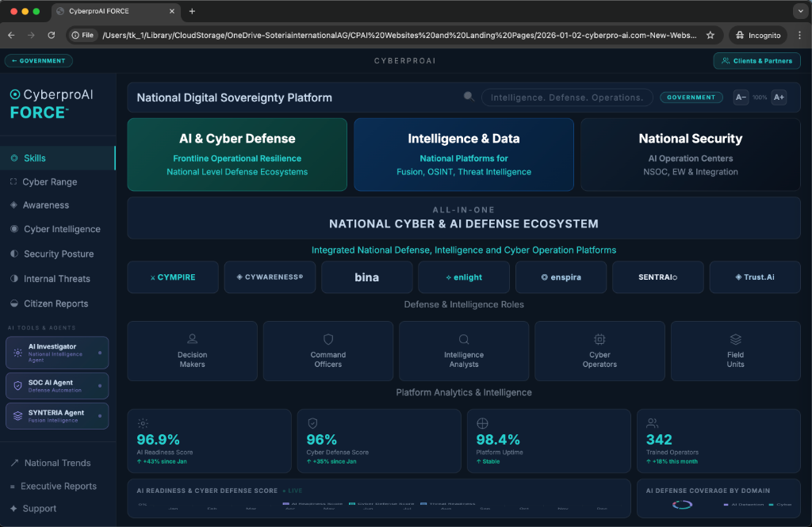
Task: Click the Cyber Defense Score shield icon
Action: pyautogui.click(x=312, y=423)
